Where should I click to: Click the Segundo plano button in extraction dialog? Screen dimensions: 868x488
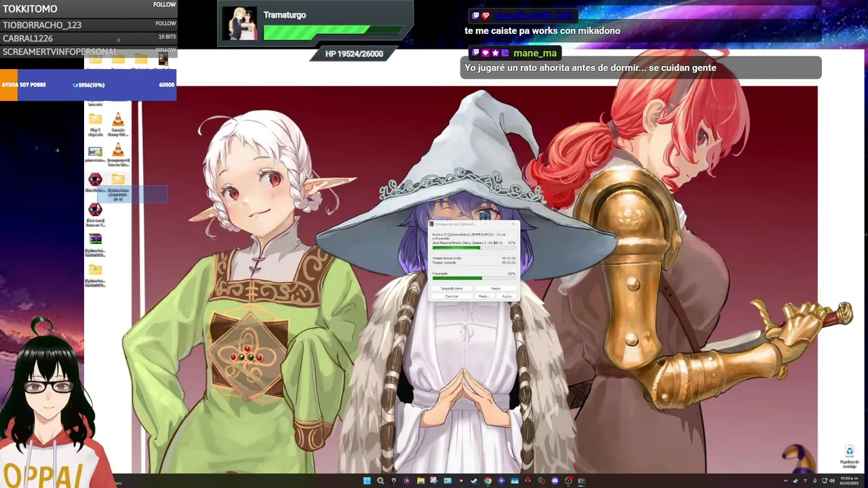point(452,288)
